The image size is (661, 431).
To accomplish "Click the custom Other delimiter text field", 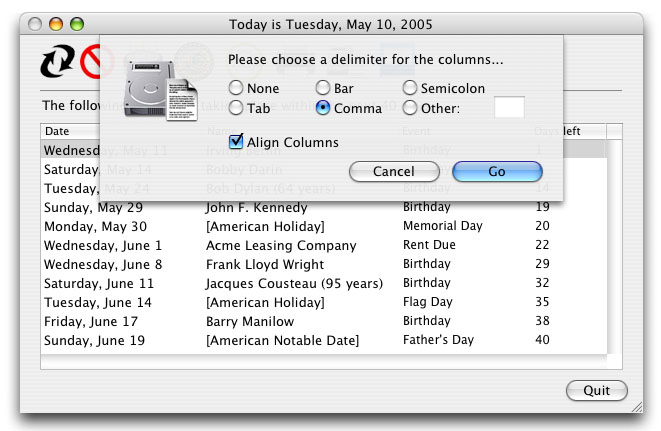I will (x=509, y=107).
